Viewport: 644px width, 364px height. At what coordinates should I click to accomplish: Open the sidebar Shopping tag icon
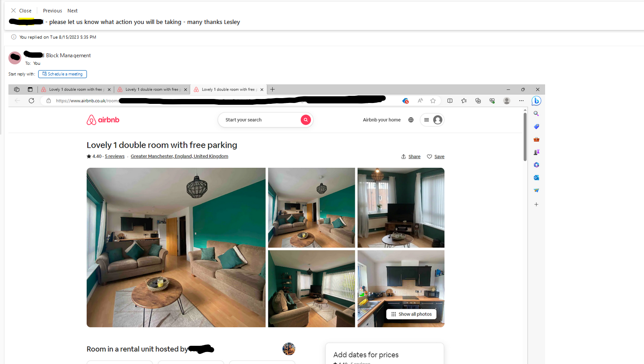[536, 127]
